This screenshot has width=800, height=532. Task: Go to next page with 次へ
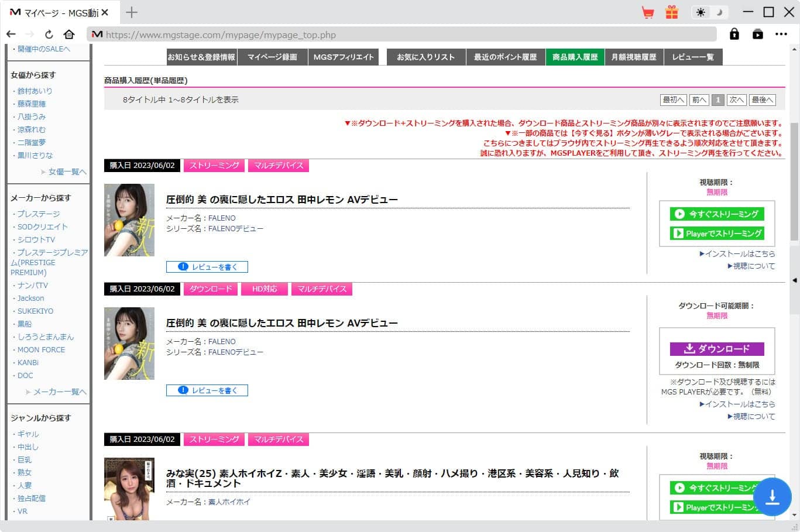tap(736, 100)
